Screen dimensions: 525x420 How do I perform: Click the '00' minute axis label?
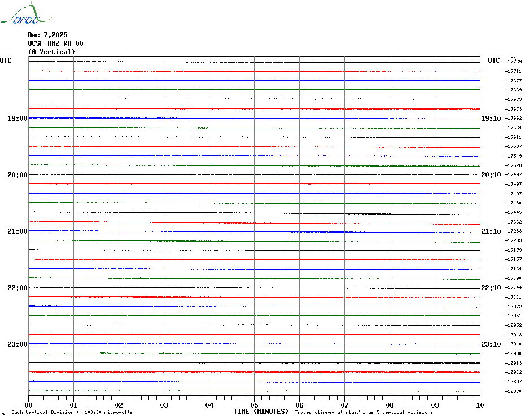28,405
